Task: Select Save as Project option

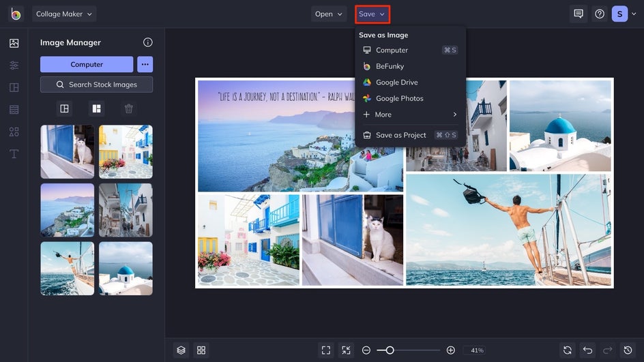Action: tap(410, 135)
